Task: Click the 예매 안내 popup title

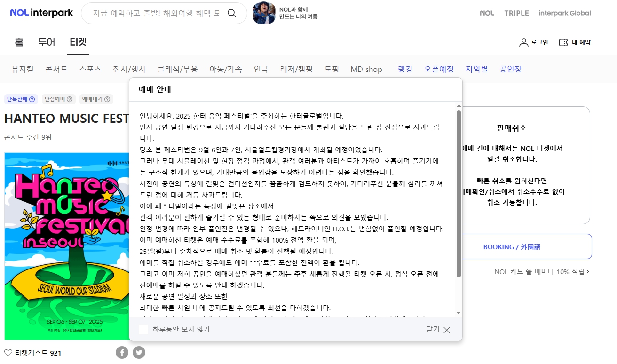Action: coord(155,90)
